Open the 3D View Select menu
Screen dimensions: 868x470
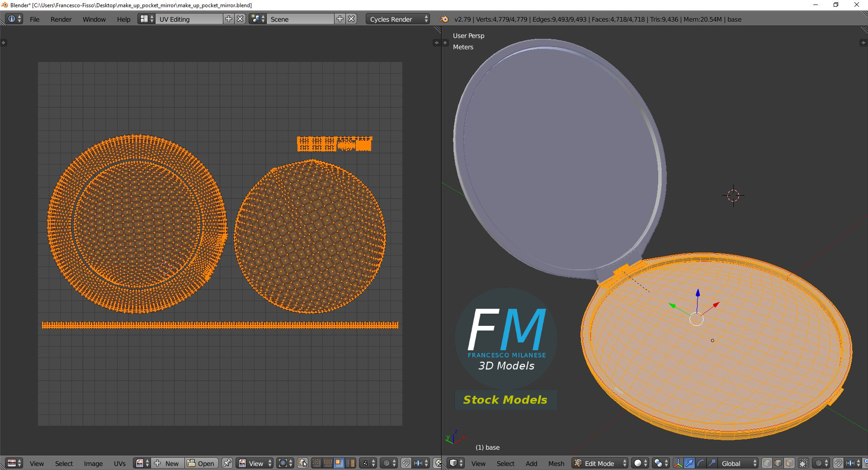505,464
